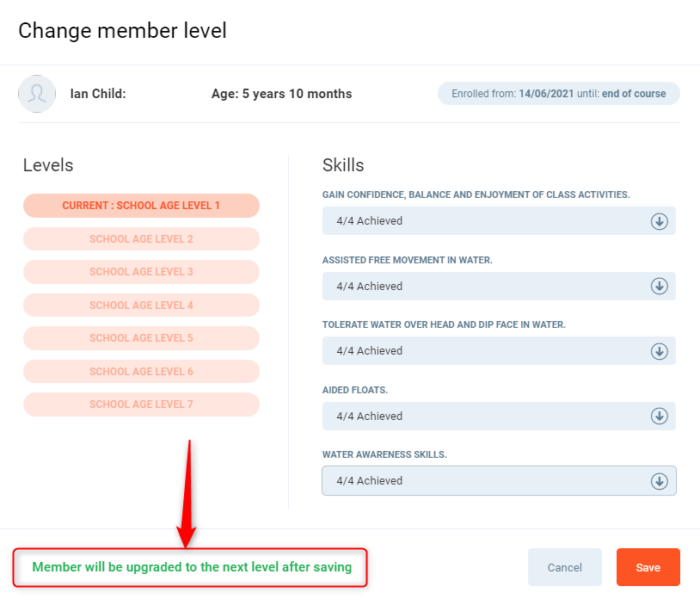
Task: Select School Age Level 6
Action: 141,372
